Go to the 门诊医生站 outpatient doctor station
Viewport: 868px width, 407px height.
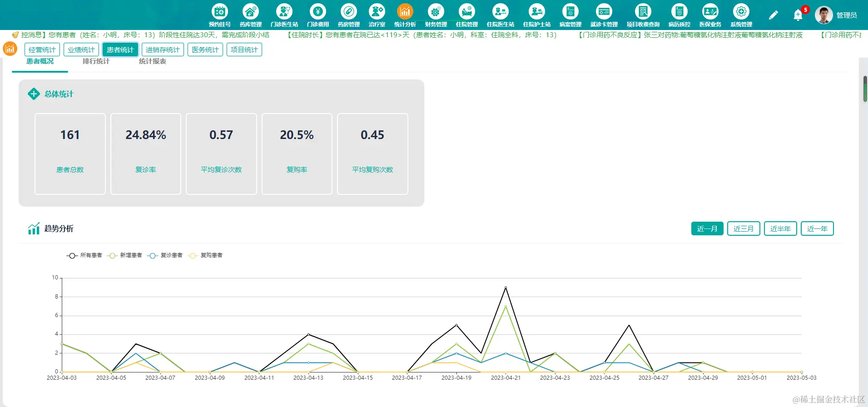[284, 15]
